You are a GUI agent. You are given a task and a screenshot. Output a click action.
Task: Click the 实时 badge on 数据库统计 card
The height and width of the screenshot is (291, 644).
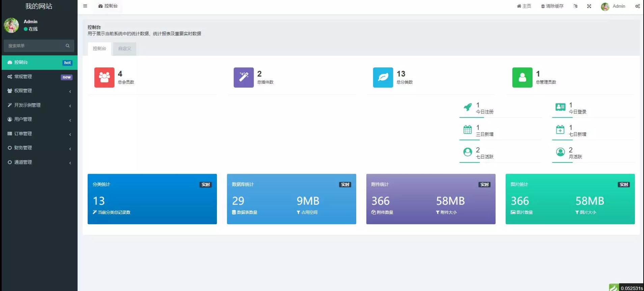345,184
